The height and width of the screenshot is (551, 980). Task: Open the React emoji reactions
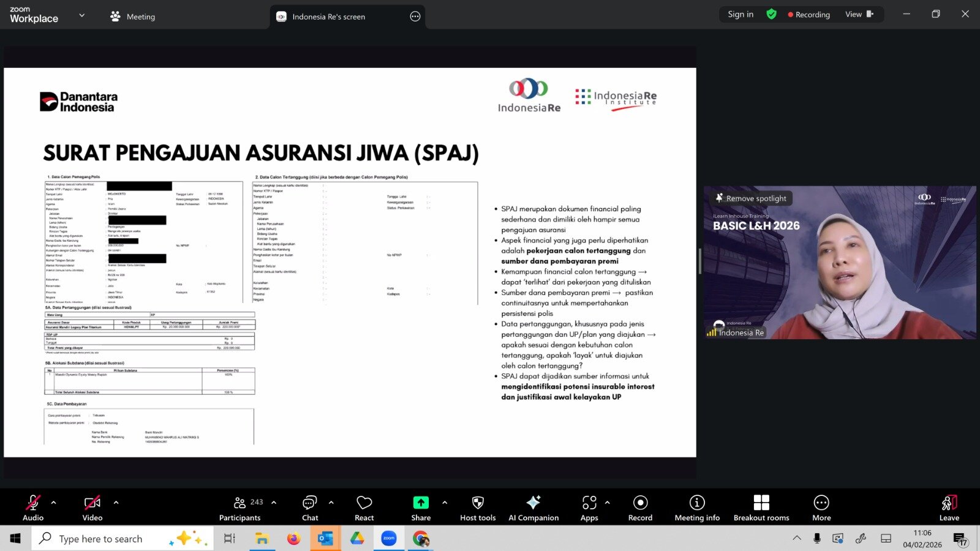pos(364,508)
